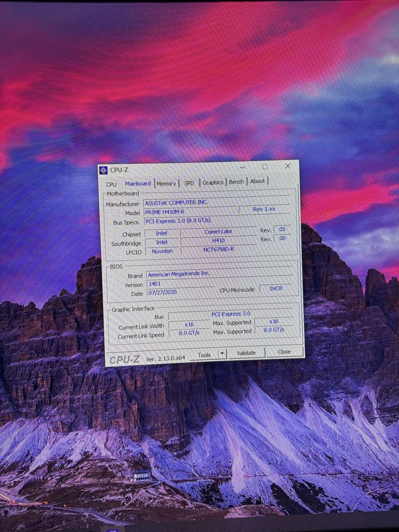Click the CPU Microcode value 0xC8
This screenshot has width=399, height=532.
click(276, 288)
